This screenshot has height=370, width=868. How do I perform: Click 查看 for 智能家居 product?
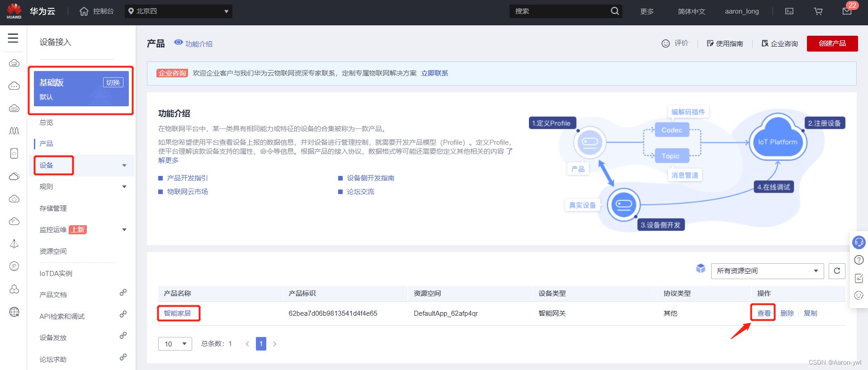click(x=764, y=313)
